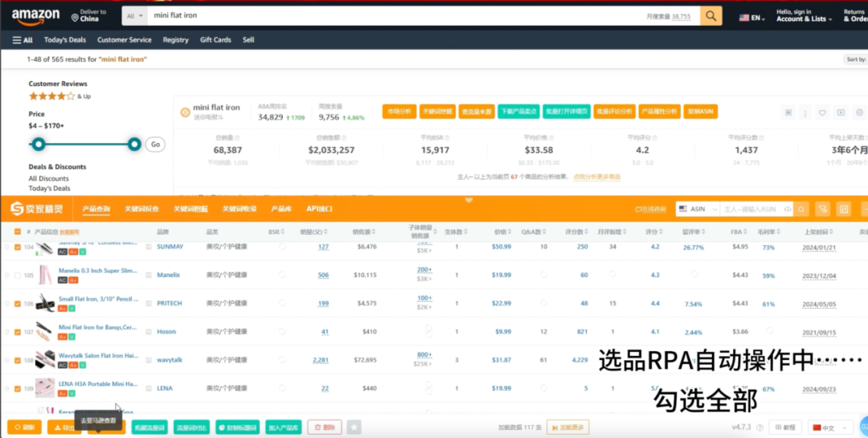Click the price range Go button
The width and height of the screenshot is (868, 438).
[155, 145]
